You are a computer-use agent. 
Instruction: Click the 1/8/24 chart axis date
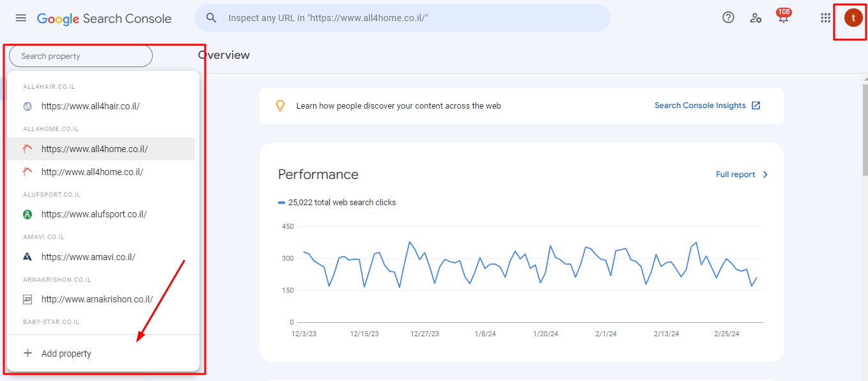486,334
